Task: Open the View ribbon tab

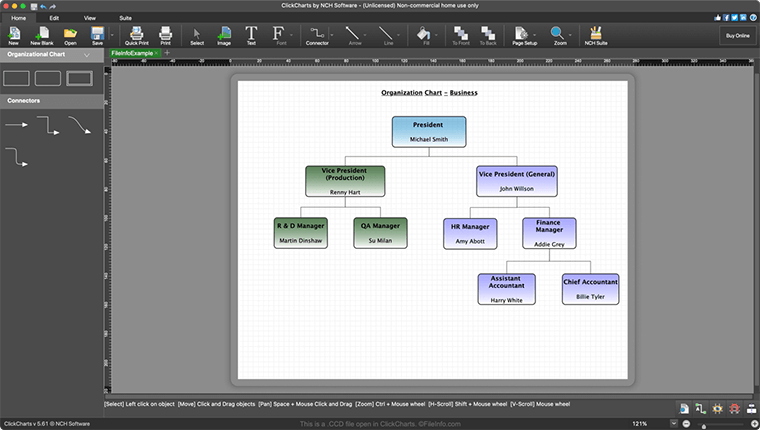Action: tap(90, 18)
